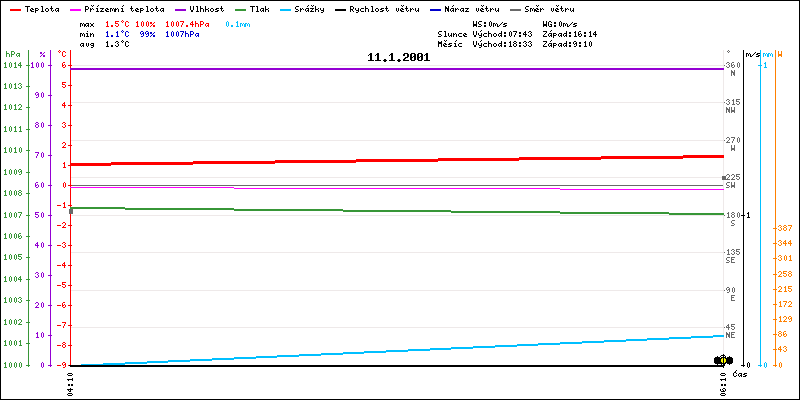Click the red Teplota legend swatch
This screenshot has width=800, height=400.
(15, 8)
